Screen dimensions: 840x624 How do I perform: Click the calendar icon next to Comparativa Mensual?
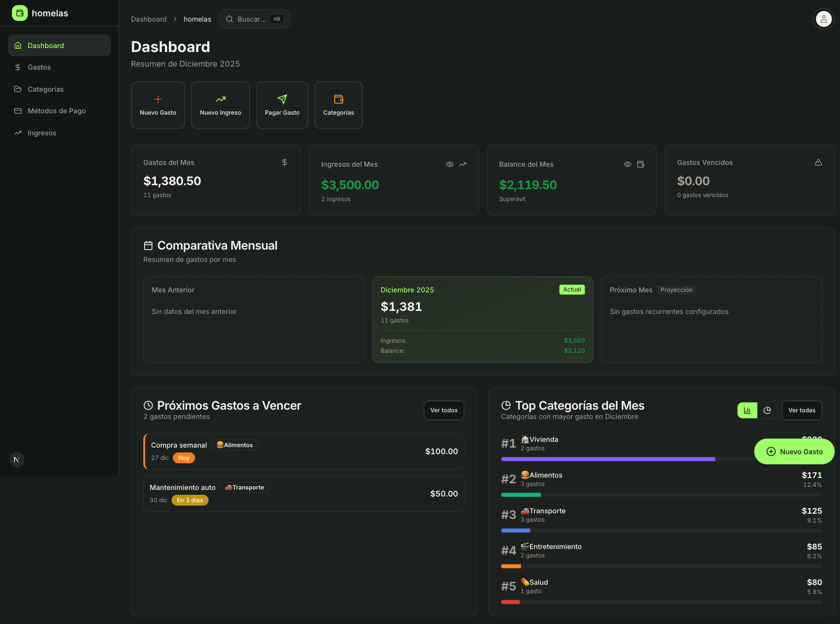(x=148, y=245)
